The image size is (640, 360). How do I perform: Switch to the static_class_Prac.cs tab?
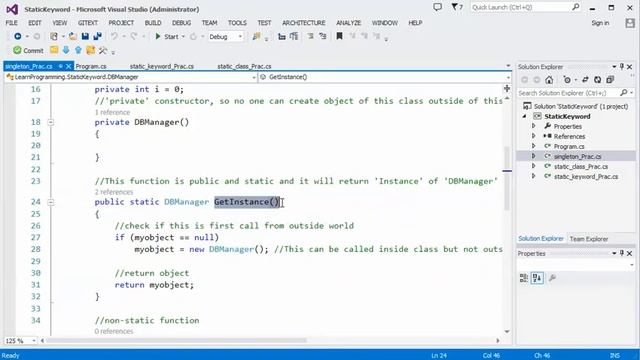pyautogui.click(x=244, y=66)
